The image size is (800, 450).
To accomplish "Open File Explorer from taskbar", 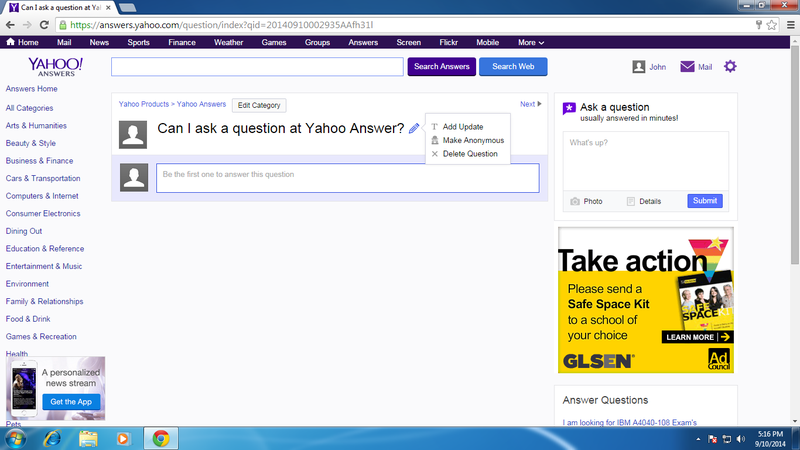I will click(x=88, y=439).
